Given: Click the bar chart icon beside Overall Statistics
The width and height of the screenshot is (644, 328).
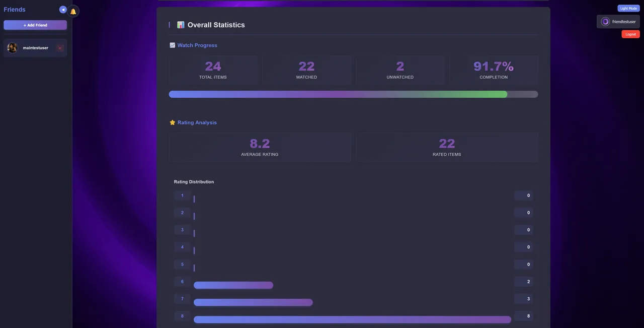Looking at the screenshot, I should click(181, 25).
